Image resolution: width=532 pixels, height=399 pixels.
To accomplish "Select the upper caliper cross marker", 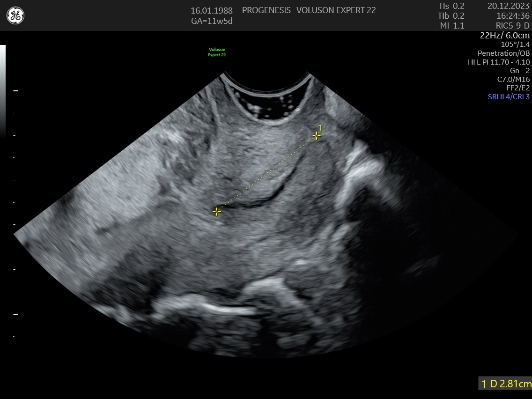I will click(317, 136).
